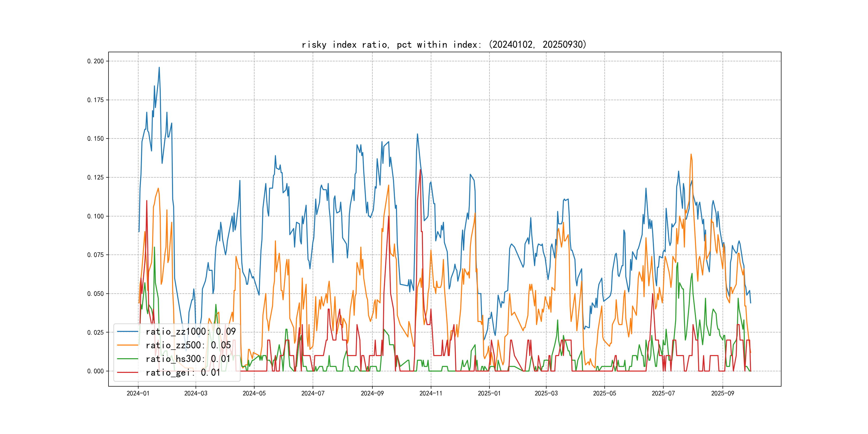
Task: Select the ratio_hs300: 0.01 legend label
Action: tap(188, 359)
